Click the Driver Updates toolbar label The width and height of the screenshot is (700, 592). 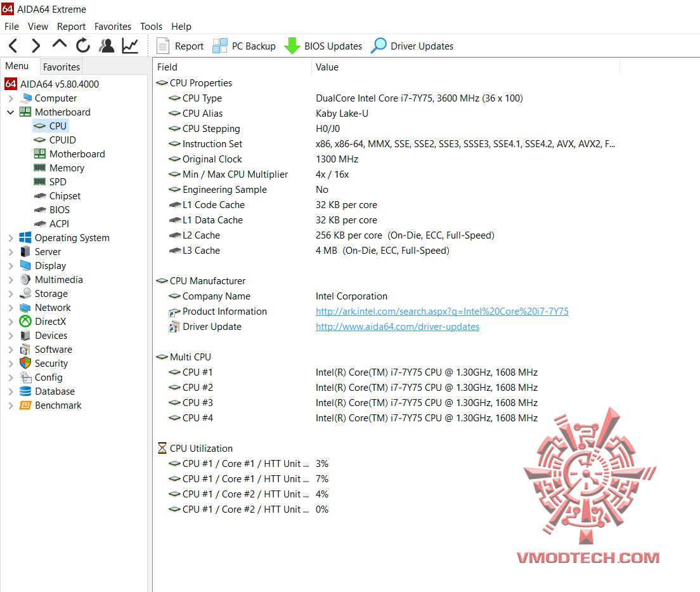click(422, 46)
